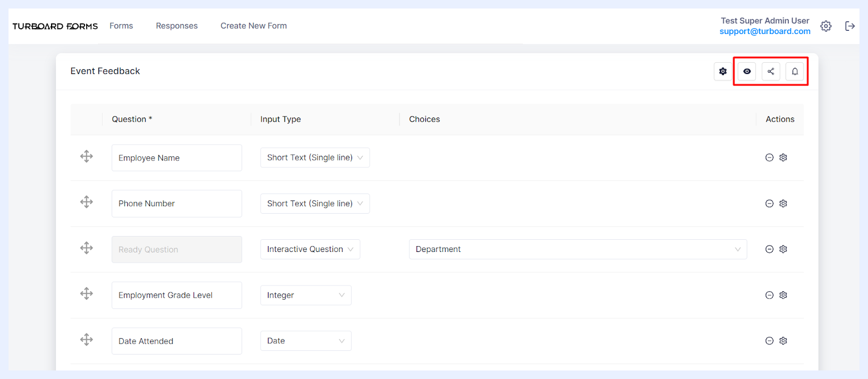The width and height of the screenshot is (868, 379).
Task: Open settings for Employment Grade Level question
Action: (783, 295)
